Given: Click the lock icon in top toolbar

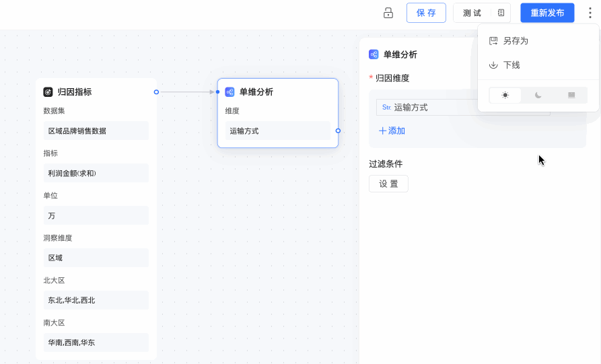Looking at the screenshot, I should 388,13.
